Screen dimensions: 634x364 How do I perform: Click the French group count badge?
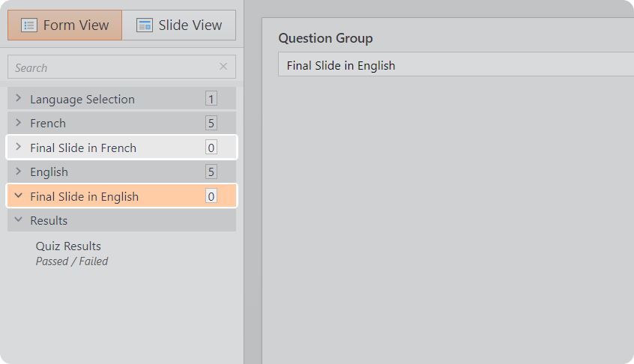211,124
